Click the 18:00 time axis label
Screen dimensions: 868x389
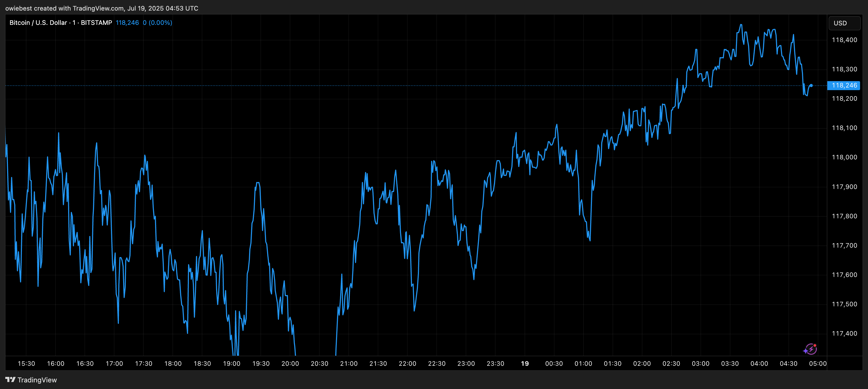173,364
